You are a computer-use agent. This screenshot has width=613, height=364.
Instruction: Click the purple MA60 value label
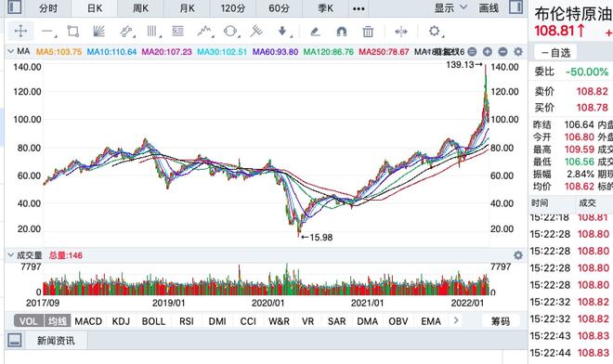(x=275, y=52)
